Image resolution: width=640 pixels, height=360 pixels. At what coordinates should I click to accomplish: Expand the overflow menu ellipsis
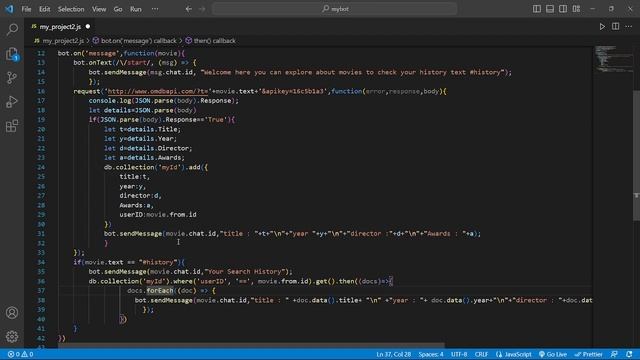pyautogui.click(x=155, y=9)
